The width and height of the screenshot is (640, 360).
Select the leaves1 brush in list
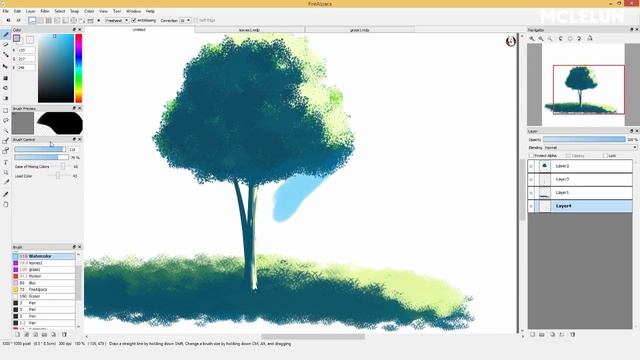click(44, 263)
